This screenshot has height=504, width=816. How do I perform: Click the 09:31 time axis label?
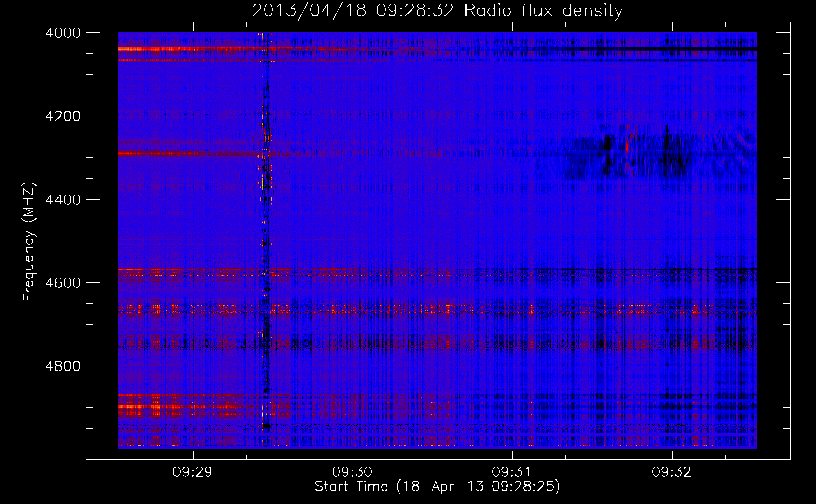coord(512,472)
